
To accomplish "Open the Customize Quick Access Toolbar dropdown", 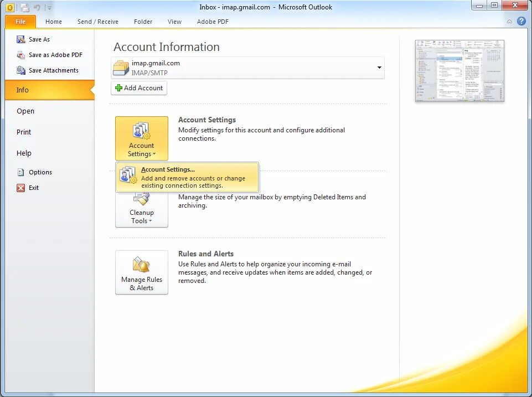I will coord(49,7).
